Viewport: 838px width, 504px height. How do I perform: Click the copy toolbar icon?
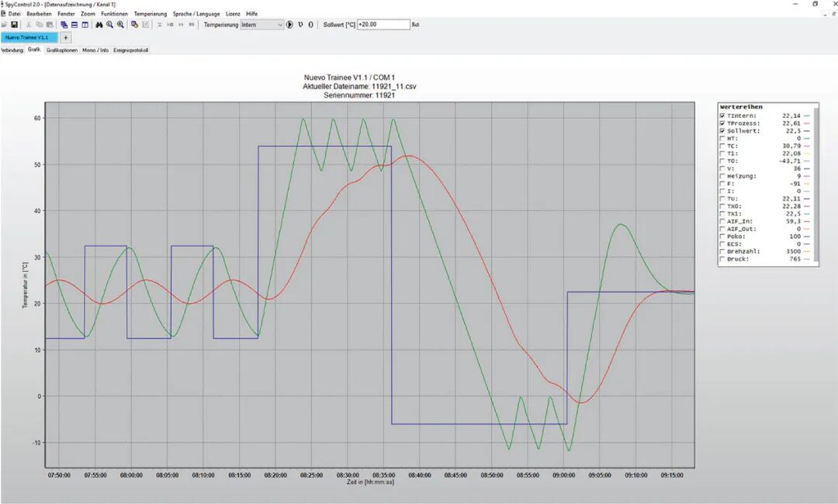tap(39, 25)
